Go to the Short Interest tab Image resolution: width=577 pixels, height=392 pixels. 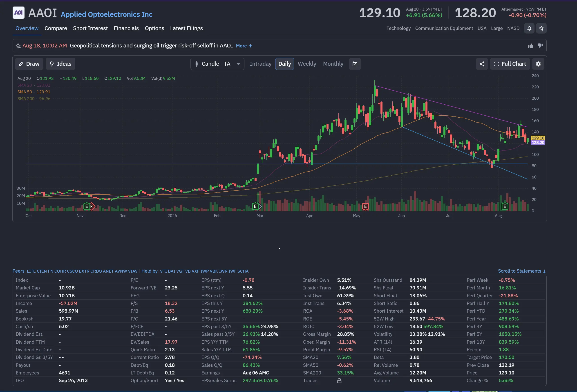[90, 28]
